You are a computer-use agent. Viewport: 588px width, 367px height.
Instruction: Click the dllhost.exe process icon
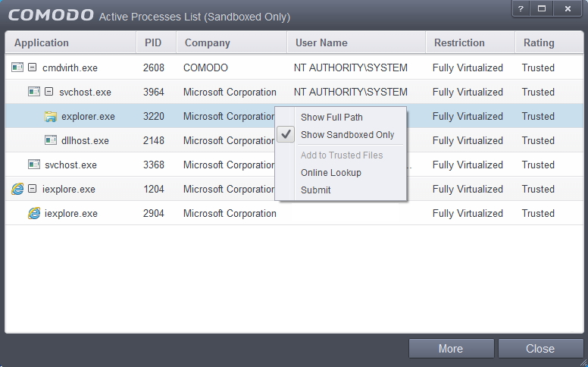51,140
